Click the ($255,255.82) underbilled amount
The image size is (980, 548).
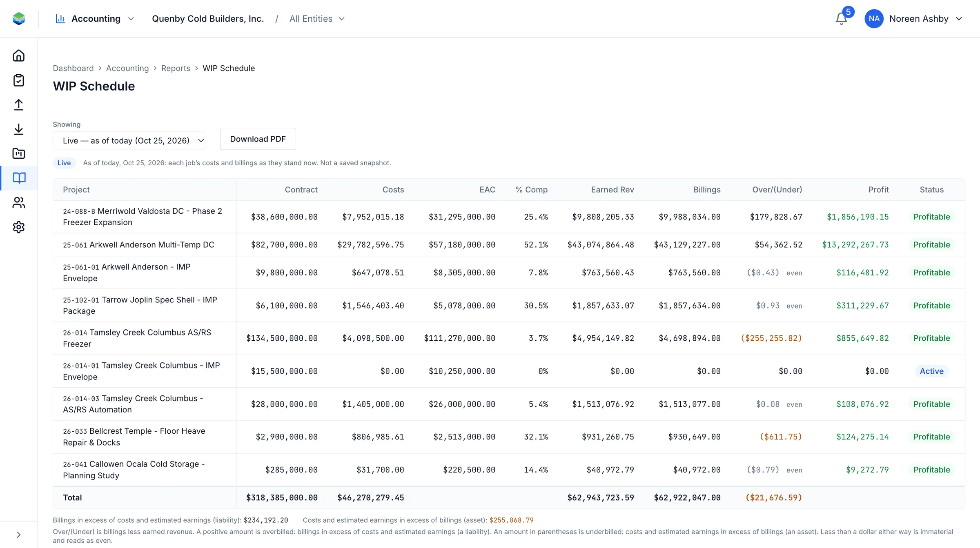(x=771, y=338)
